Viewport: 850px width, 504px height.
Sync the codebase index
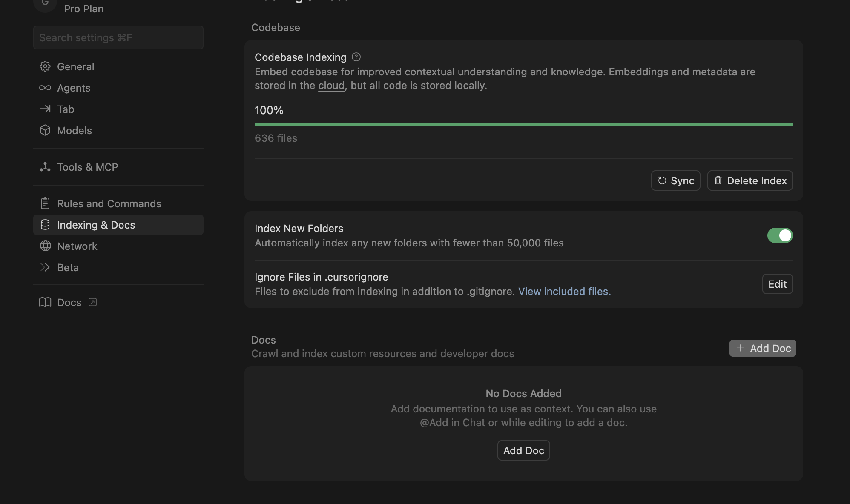tap(676, 180)
